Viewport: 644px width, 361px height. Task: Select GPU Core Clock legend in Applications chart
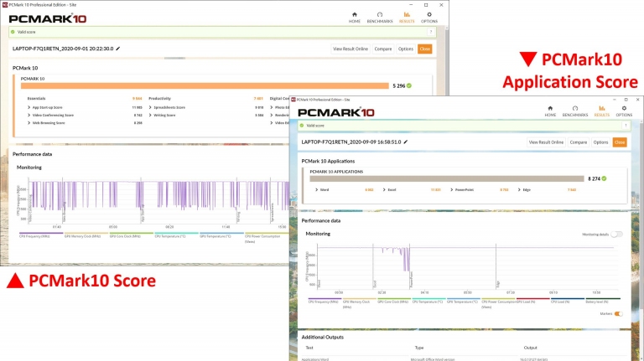pyautogui.click(x=393, y=302)
